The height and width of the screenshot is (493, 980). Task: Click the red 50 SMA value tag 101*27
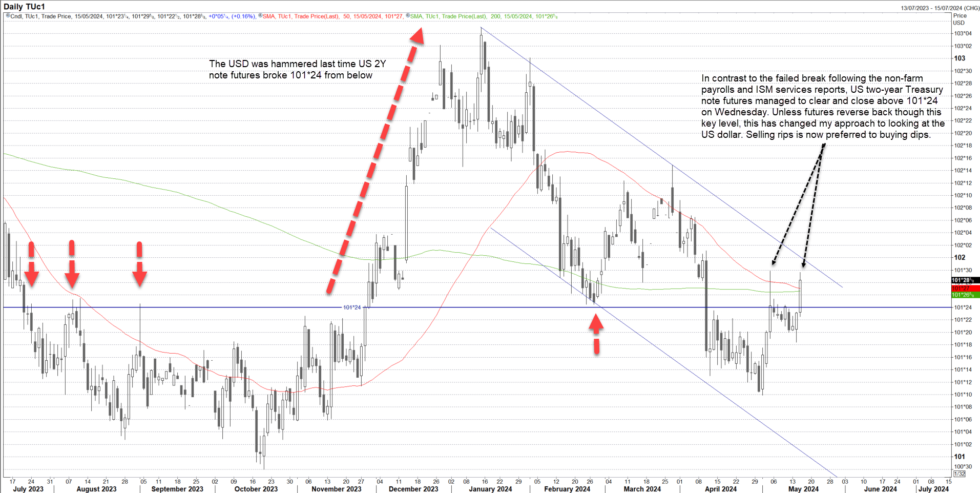tap(965, 289)
